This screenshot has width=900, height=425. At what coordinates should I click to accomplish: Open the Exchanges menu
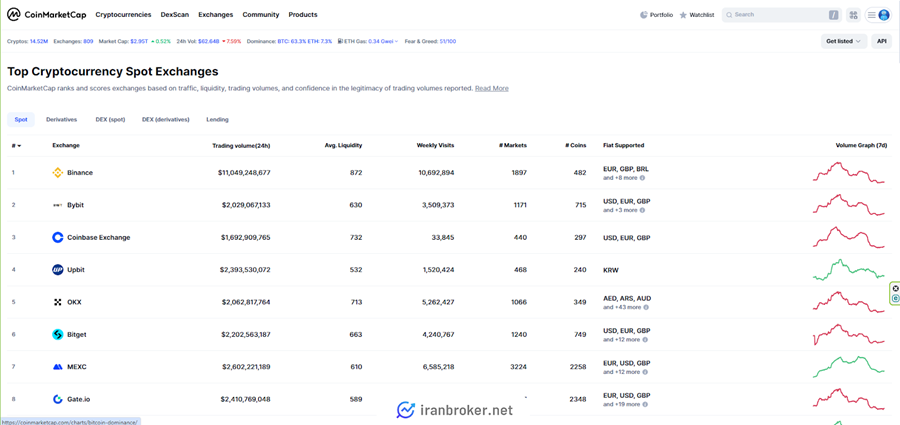click(x=216, y=15)
